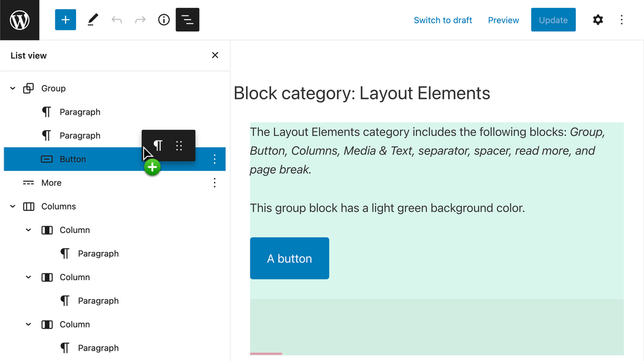
Task: Toggle the List view button
Action: pos(187,20)
